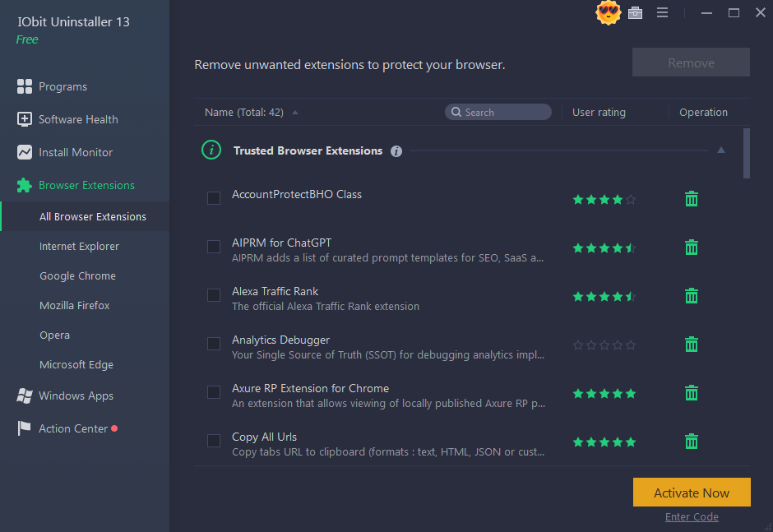
Task: Click the Install Monitor chart icon
Action: 24,152
